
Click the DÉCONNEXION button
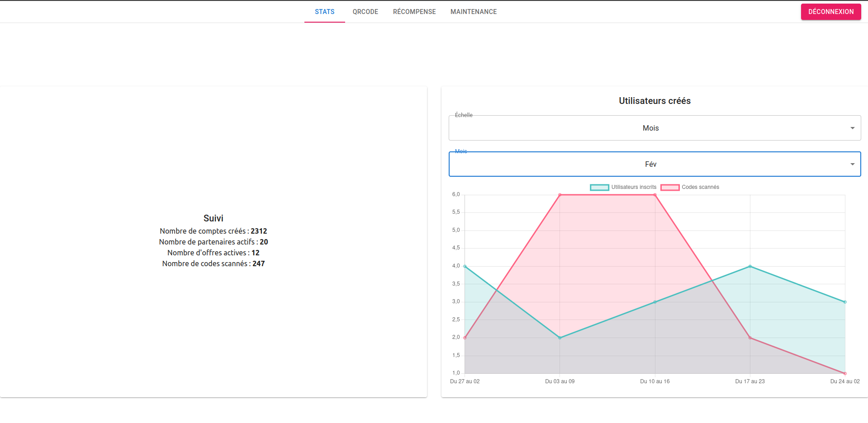pyautogui.click(x=830, y=12)
